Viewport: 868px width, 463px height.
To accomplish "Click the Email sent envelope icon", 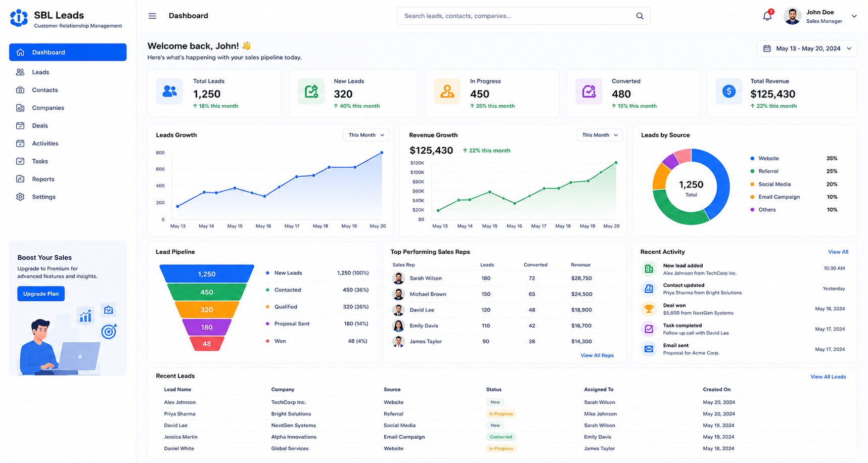I will [649, 349].
